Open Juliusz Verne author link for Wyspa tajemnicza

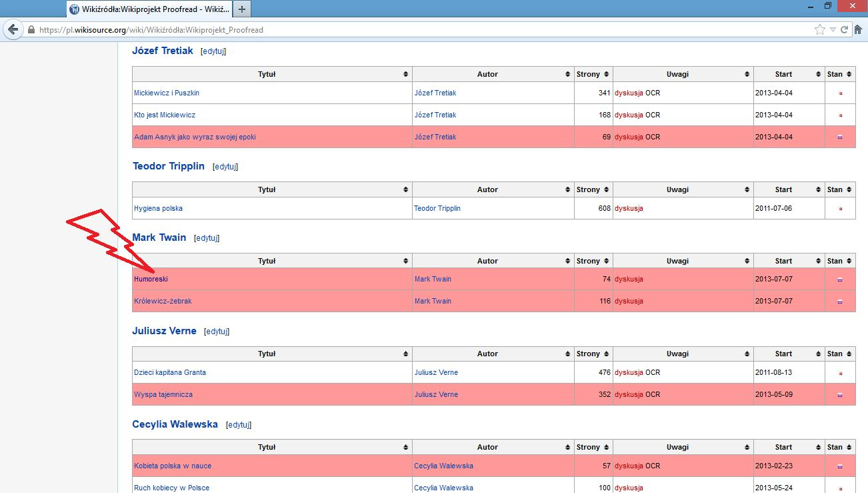pyautogui.click(x=436, y=394)
